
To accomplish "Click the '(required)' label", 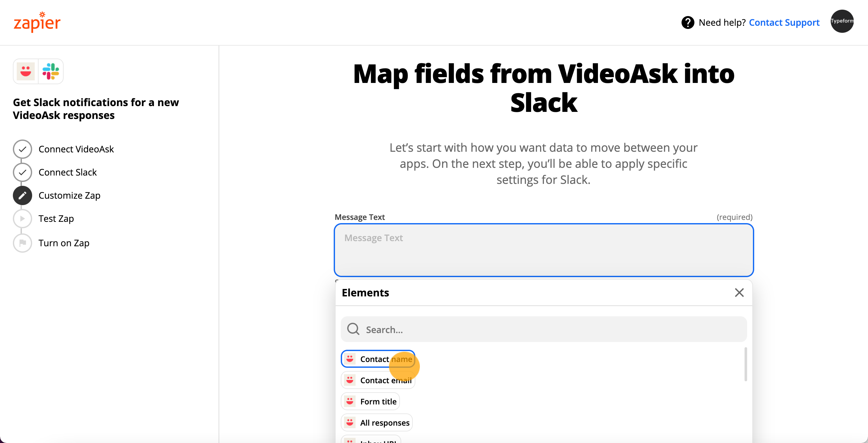I will [x=734, y=217].
